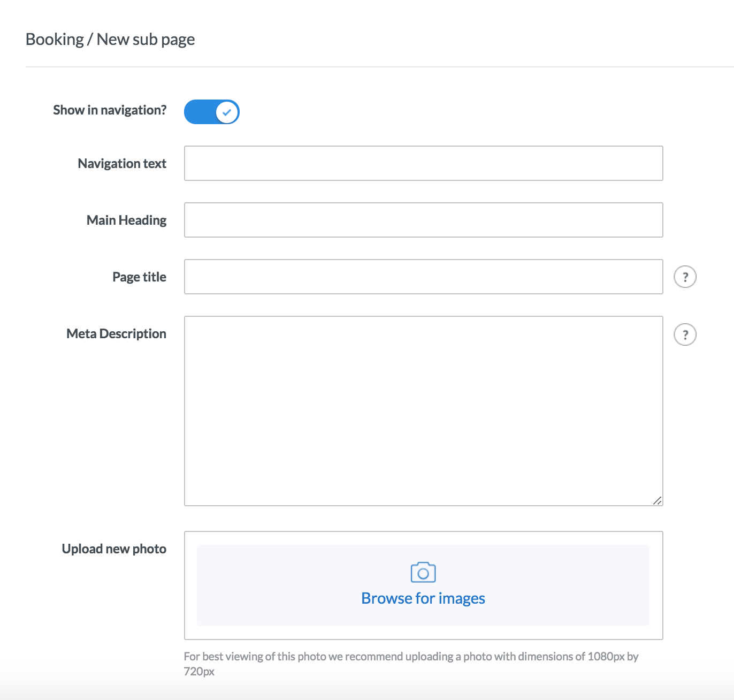Toggle the Show in navigation switch
Viewport: 734px width, 700px height.
tap(211, 112)
